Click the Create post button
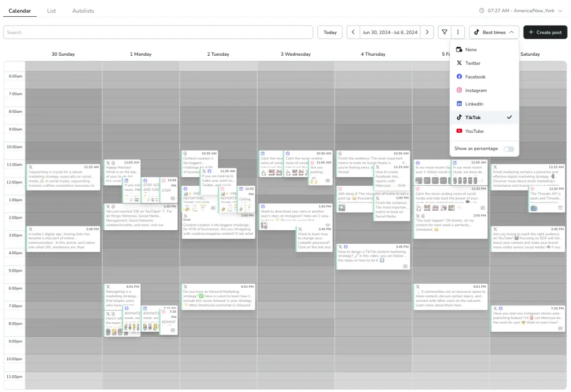This screenshot has height=392, width=571. pos(545,32)
